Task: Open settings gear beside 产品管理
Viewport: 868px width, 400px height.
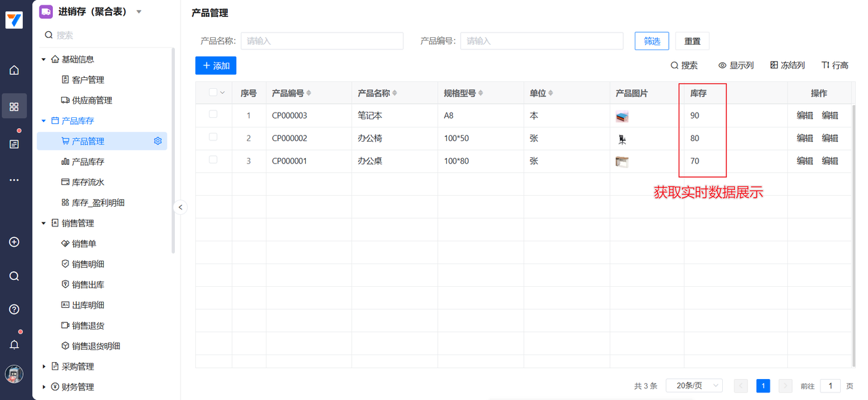Action: pyautogui.click(x=158, y=141)
